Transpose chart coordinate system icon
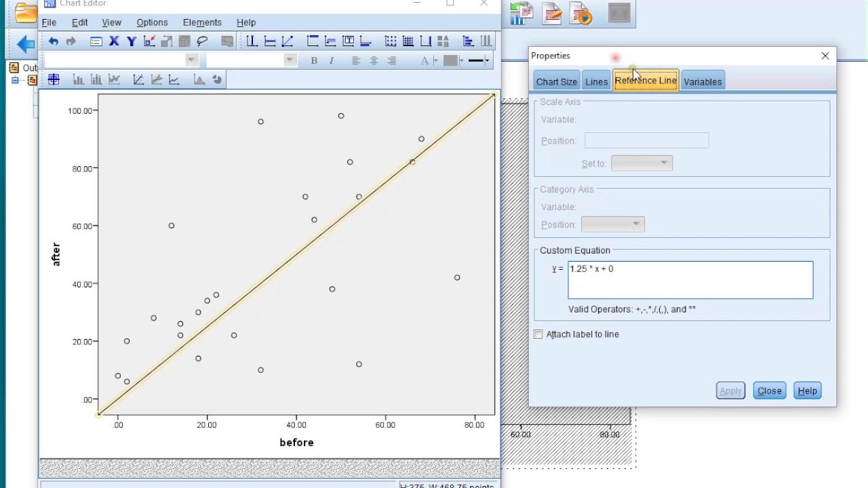Image resolution: width=868 pixels, height=488 pixels. tap(468, 41)
